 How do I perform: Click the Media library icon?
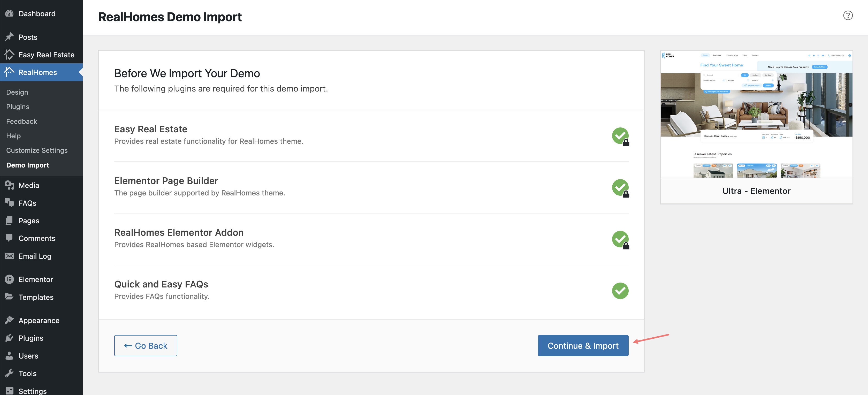coord(9,185)
